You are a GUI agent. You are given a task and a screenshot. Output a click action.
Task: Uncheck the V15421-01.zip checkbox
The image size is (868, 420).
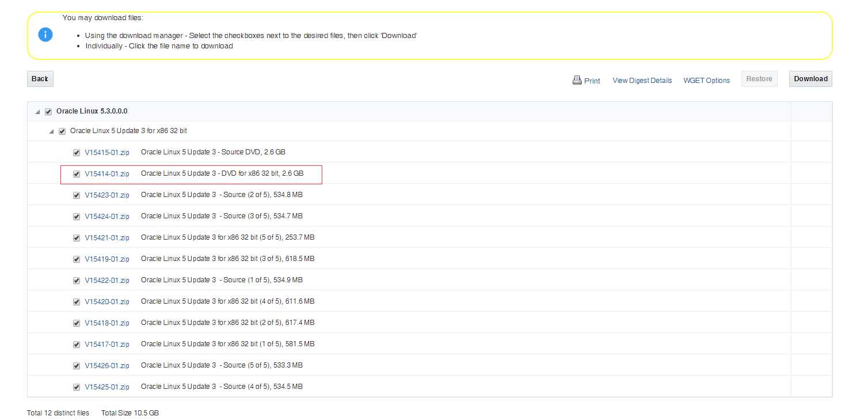pos(77,238)
